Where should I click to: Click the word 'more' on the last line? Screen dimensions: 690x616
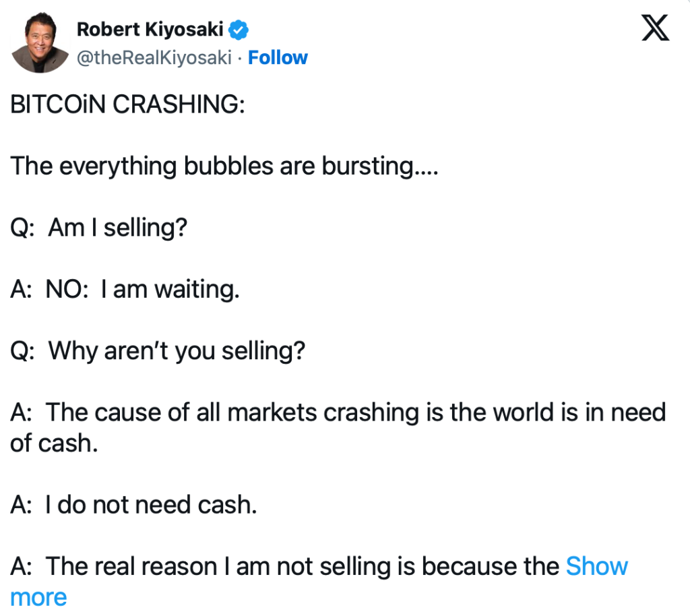click(x=38, y=597)
